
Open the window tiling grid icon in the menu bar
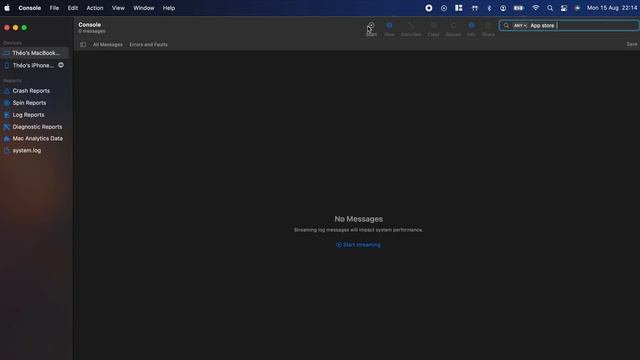click(459, 8)
